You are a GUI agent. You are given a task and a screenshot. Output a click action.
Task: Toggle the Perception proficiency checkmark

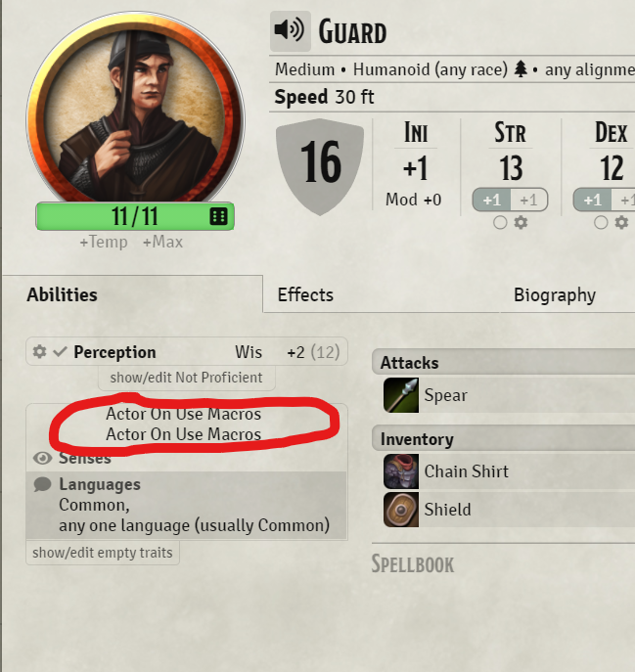coord(60,352)
